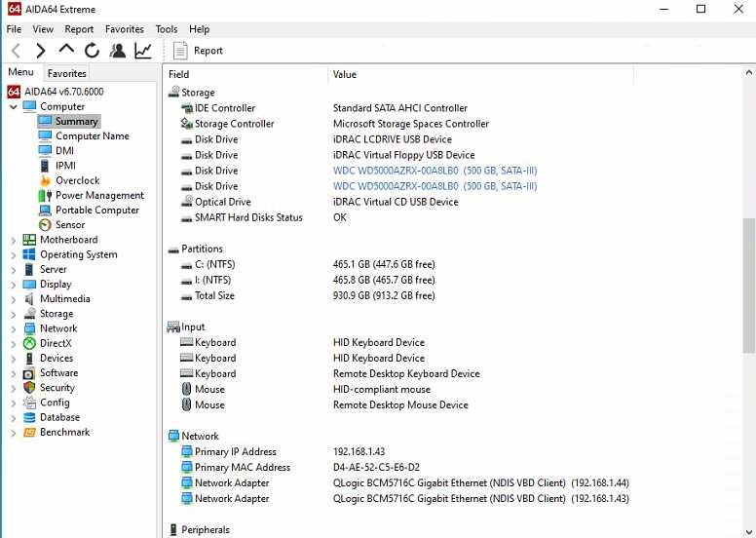Go forward with the right arrow
Image resolution: width=756 pixels, height=538 pixels.
point(41,51)
